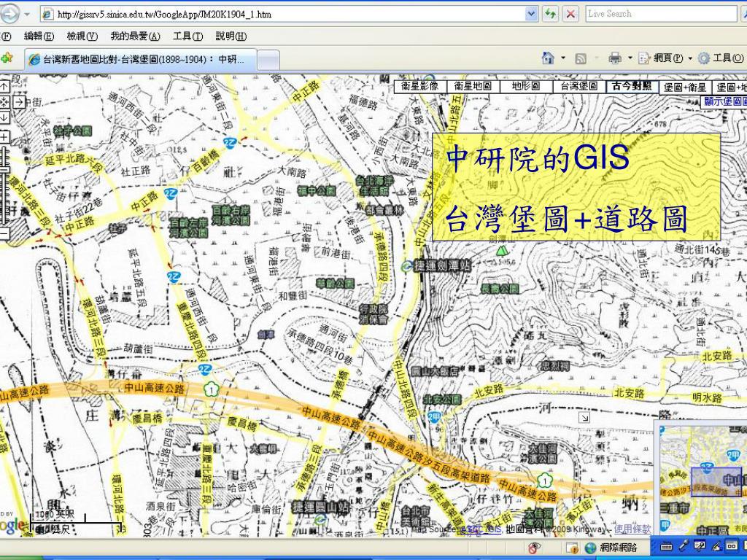Switch map to 衛星影像 view
This screenshot has height=560, width=747.
click(420, 86)
